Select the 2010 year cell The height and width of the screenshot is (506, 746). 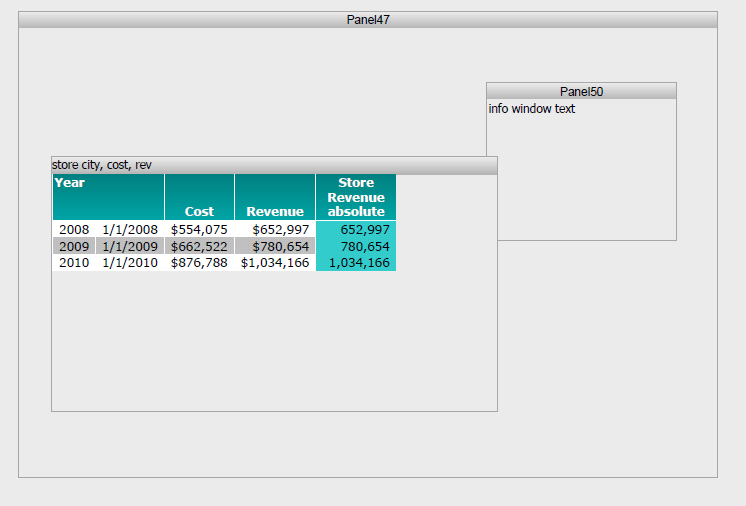pos(74,263)
